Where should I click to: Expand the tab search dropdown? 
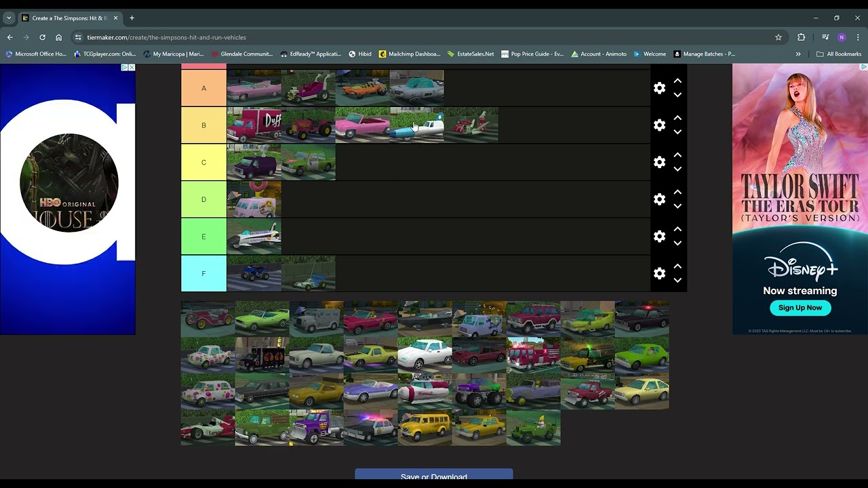point(9,18)
